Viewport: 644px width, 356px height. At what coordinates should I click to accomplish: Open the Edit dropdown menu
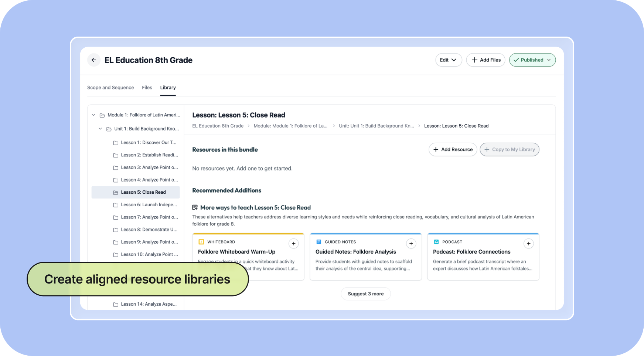click(449, 60)
